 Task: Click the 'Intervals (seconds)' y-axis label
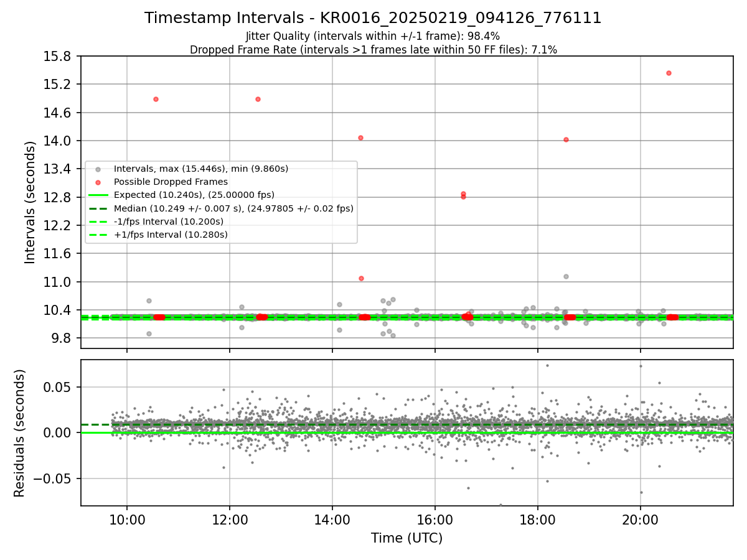(x=31, y=202)
